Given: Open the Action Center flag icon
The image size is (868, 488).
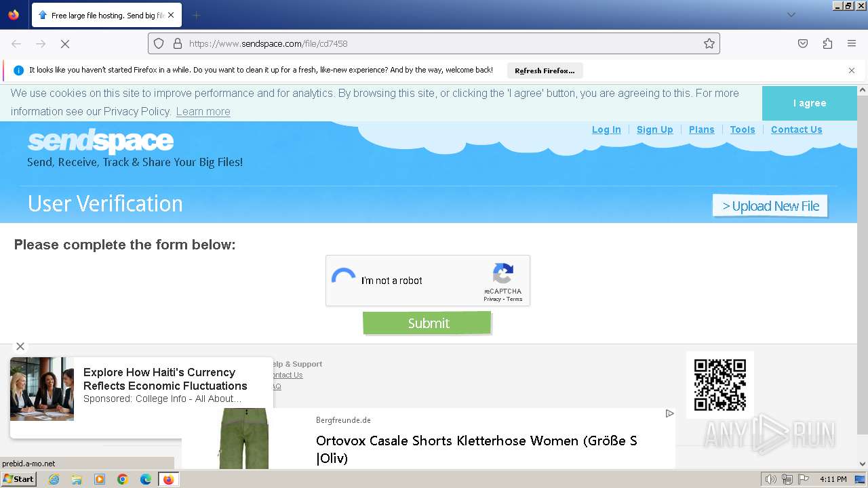Looking at the screenshot, I should point(803,479).
